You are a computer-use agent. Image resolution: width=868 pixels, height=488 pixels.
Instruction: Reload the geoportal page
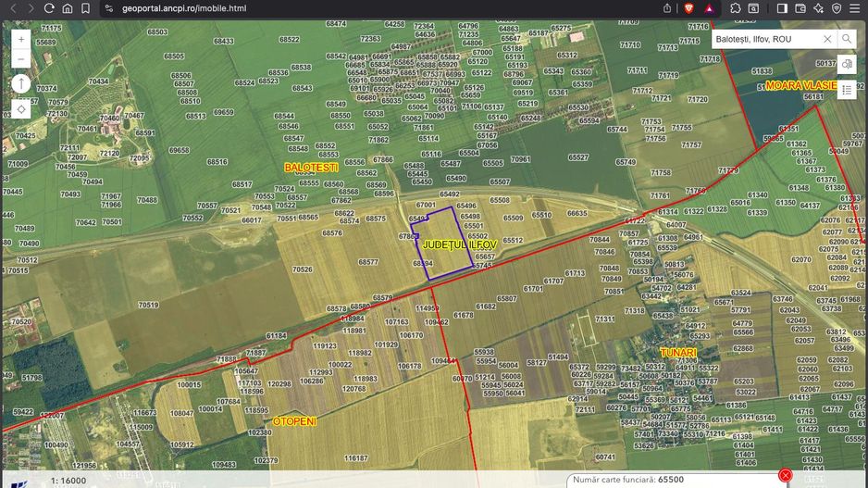click(x=49, y=8)
